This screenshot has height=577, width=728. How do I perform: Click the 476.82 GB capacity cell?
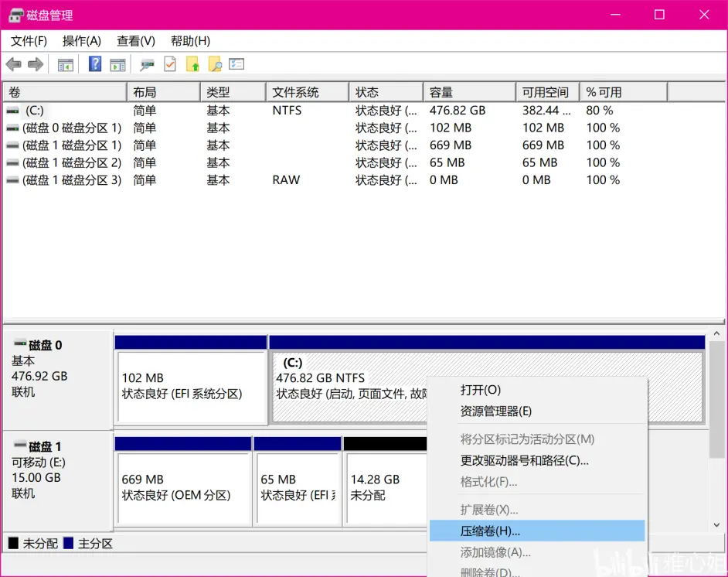(x=458, y=111)
